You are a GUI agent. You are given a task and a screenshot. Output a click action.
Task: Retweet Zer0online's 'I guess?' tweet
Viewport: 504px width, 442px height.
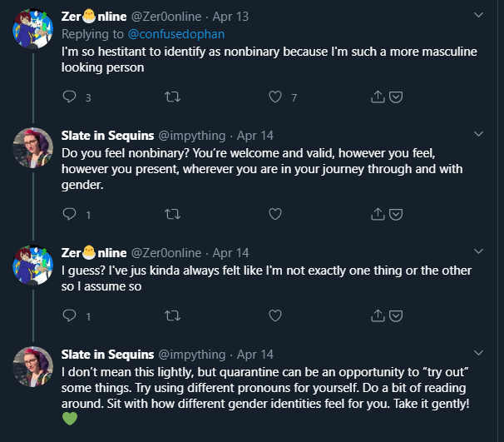click(172, 315)
